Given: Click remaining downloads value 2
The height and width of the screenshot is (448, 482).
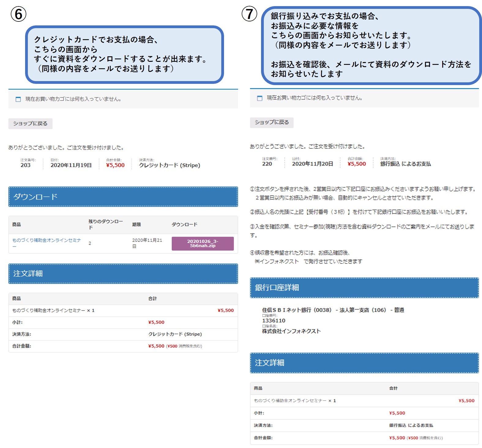Looking at the screenshot, I should 90,243.
